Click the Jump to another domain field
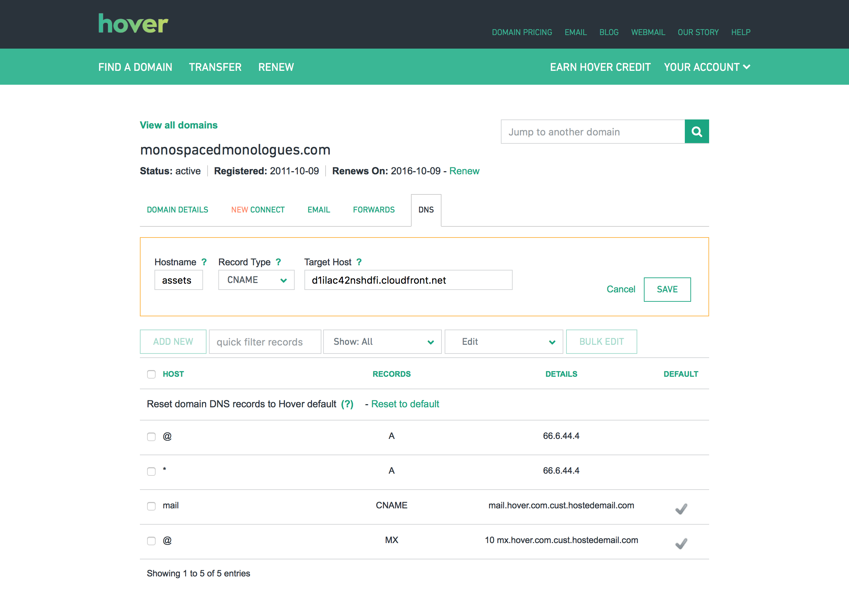The height and width of the screenshot is (616, 849). [x=592, y=132]
